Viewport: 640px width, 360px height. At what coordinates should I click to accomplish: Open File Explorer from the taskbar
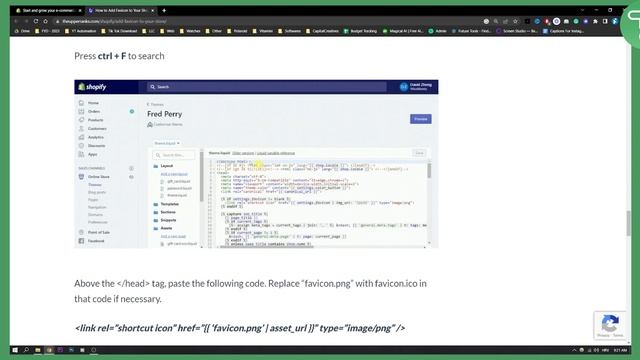[38, 350]
